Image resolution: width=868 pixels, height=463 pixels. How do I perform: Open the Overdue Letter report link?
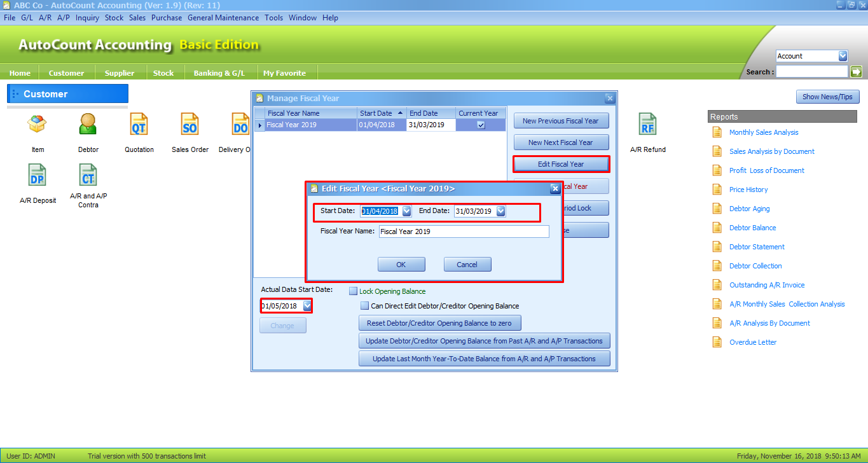tap(753, 342)
